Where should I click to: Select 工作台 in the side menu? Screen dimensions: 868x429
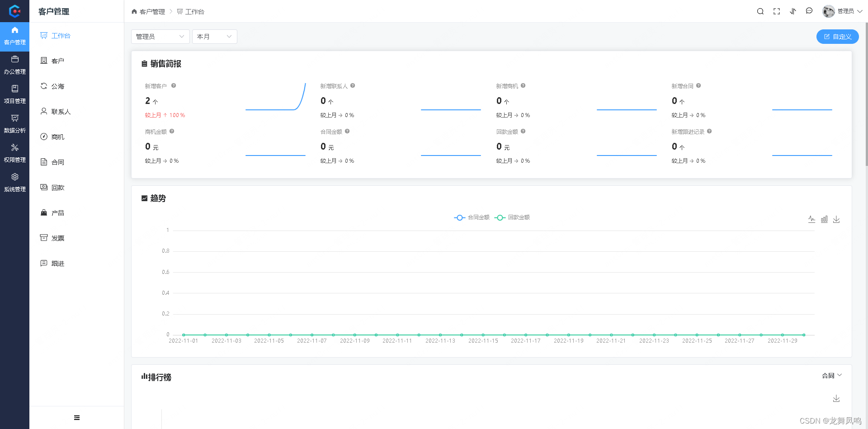[x=76, y=36]
